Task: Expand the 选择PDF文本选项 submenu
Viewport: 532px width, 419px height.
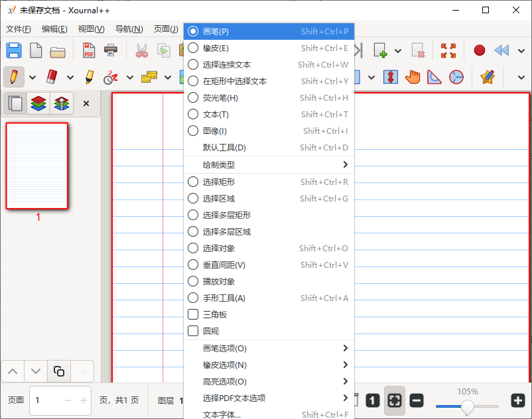Action: [269, 398]
